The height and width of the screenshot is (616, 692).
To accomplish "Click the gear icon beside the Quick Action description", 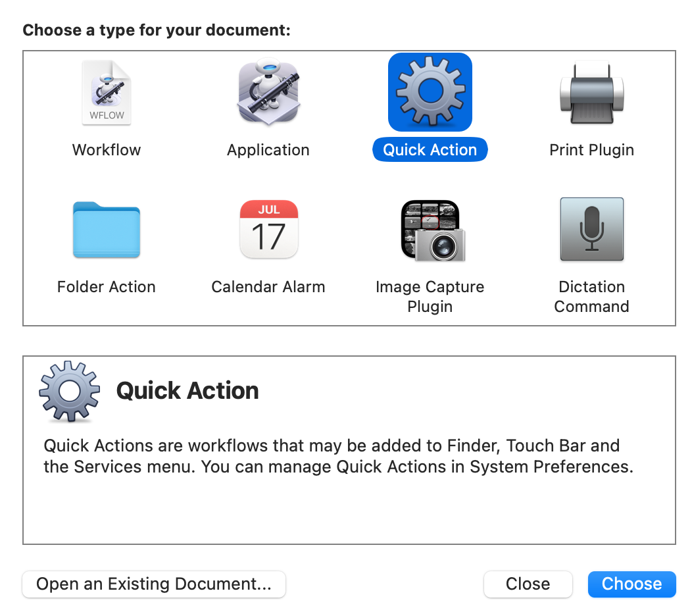I will click(x=68, y=391).
